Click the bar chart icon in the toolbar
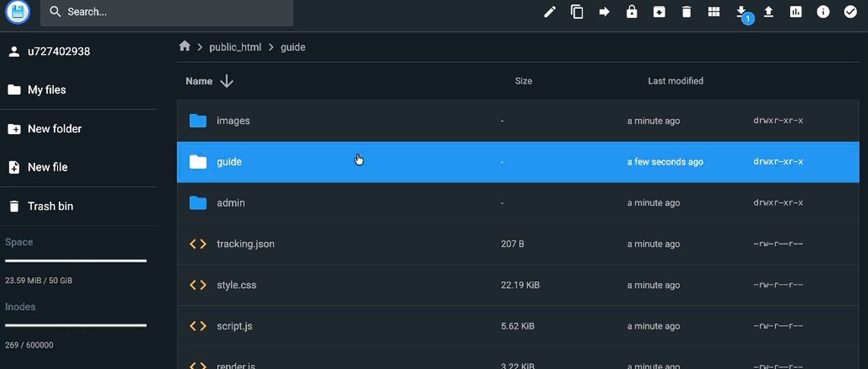 [x=796, y=11]
